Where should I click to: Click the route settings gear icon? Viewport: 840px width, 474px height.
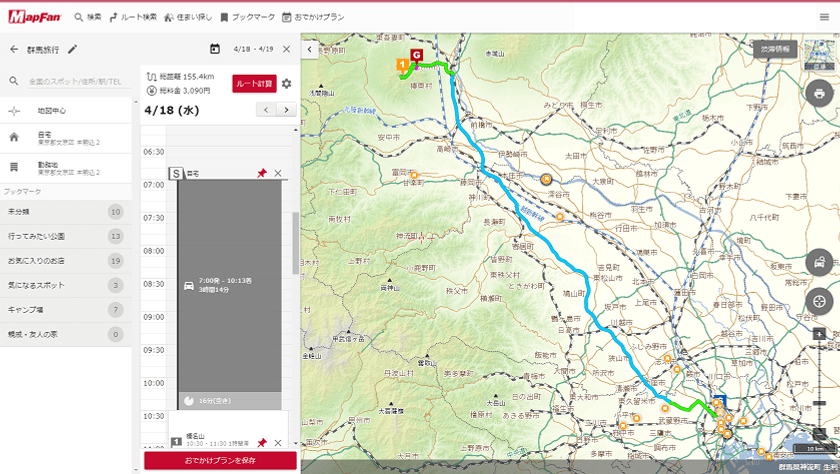(x=287, y=84)
